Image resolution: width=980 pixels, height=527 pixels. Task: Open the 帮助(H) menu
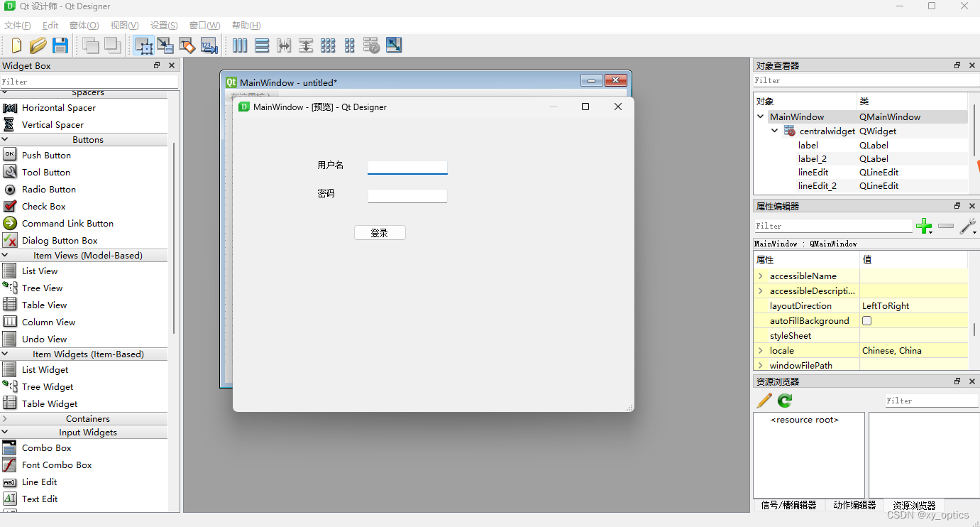tap(246, 26)
